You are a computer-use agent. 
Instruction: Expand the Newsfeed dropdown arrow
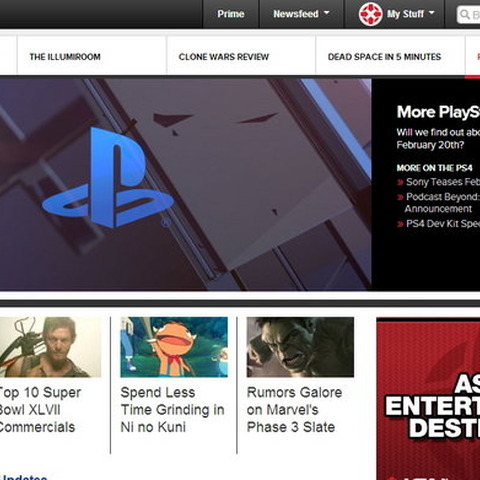[x=327, y=13]
